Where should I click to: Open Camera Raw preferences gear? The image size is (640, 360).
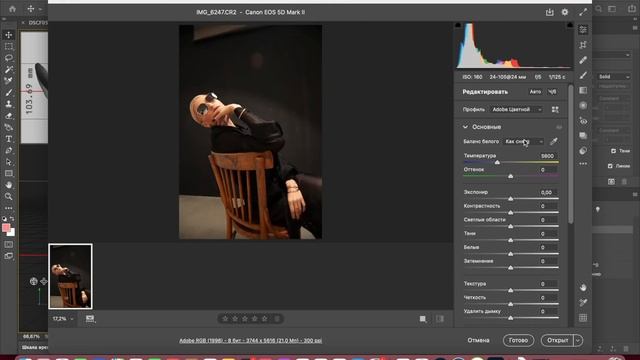coord(565,12)
